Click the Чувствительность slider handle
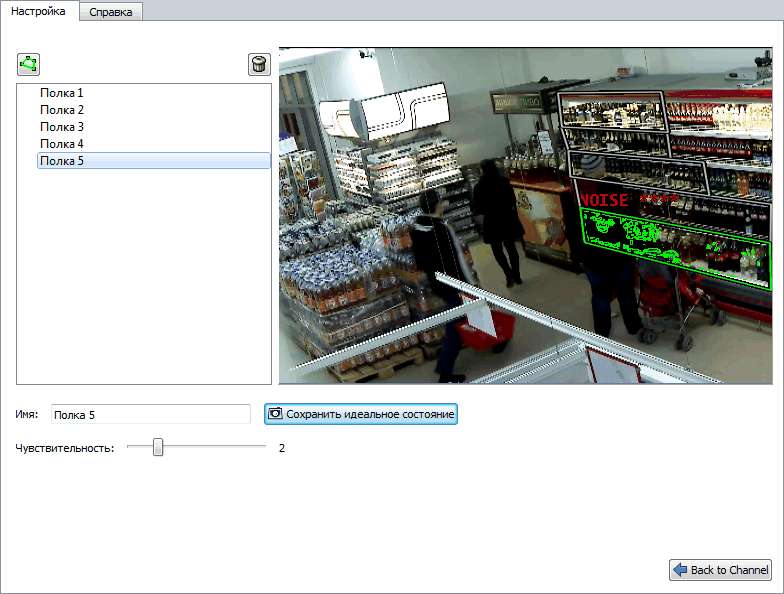The height and width of the screenshot is (594, 784). (157, 448)
